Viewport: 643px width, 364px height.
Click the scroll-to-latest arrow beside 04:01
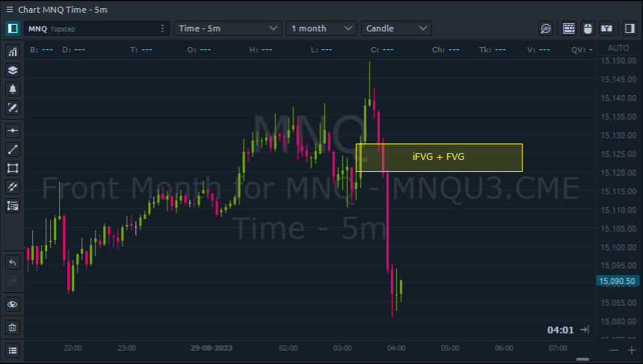pyautogui.click(x=585, y=330)
